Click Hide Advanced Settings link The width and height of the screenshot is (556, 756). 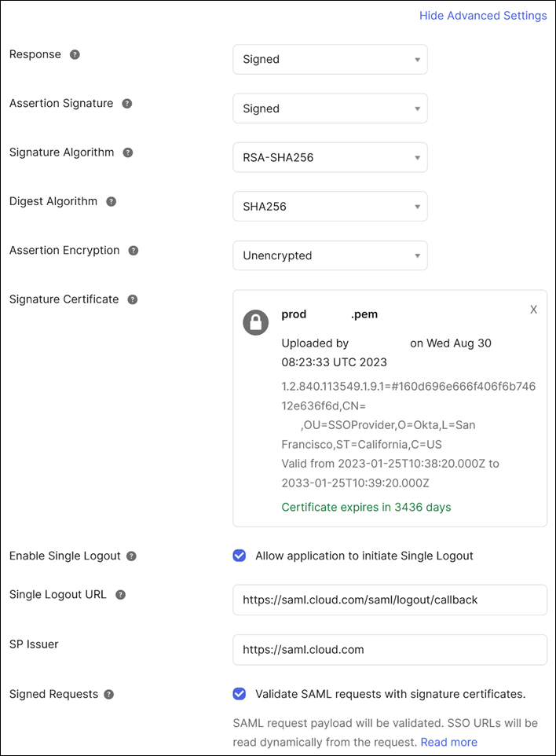click(x=483, y=16)
